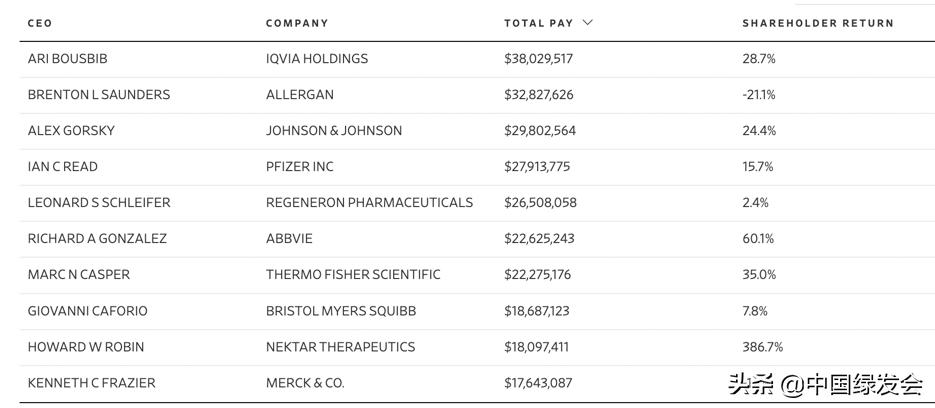Select Nektar Therapeutics company cell

(340, 347)
